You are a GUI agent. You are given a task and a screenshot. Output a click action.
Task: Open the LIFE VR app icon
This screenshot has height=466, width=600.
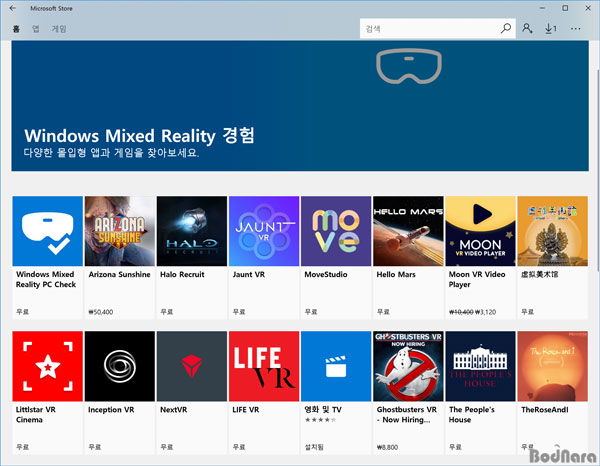point(264,366)
